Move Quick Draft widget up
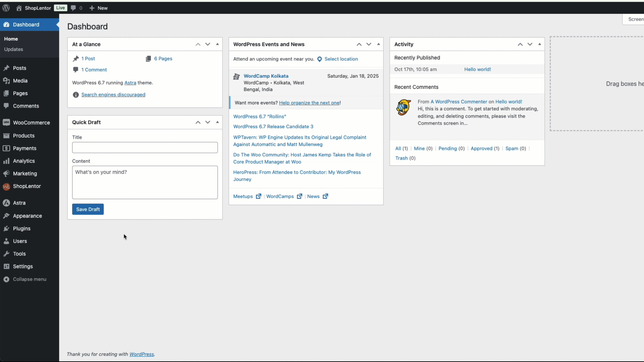This screenshot has width=644, height=362. [198, 122]
